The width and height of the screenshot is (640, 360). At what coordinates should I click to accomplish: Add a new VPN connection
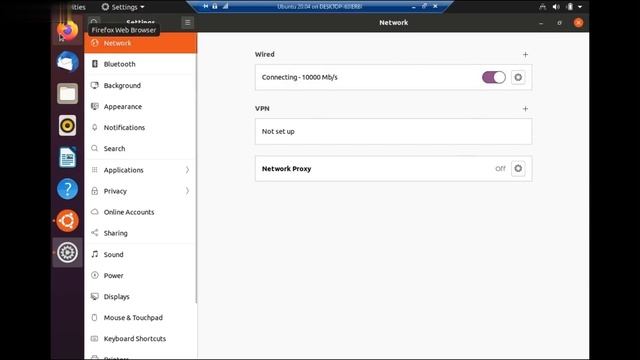tap(525, 109)
